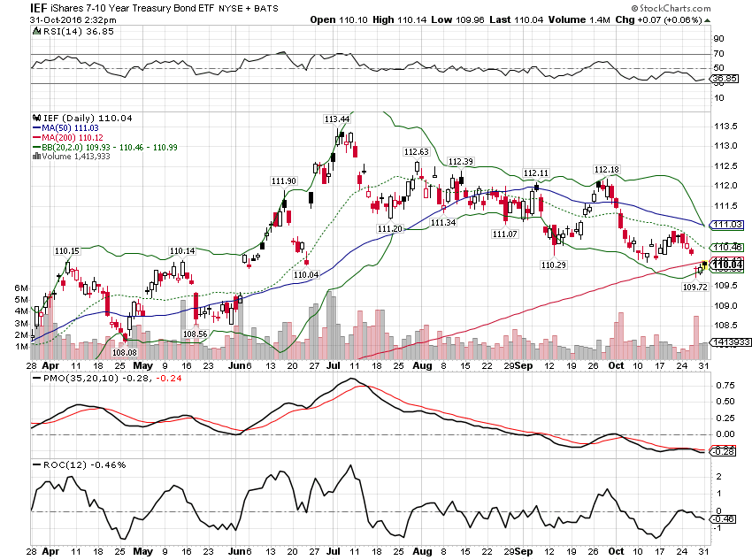
Task: Click the High 110.14 value in header
Action: (400, 19)
